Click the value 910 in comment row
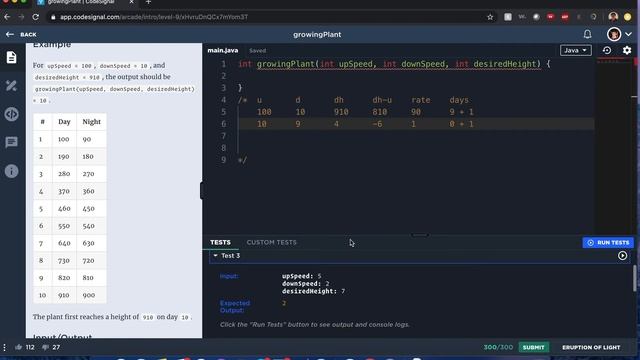 (341, 112)
